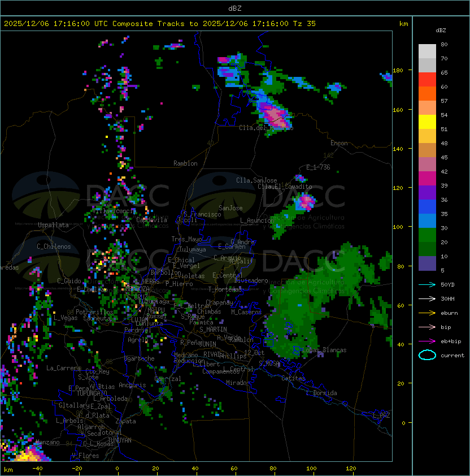Click the La_Carrera place label
The width and height of the screenshot is (470, 476).
(63, 368)
